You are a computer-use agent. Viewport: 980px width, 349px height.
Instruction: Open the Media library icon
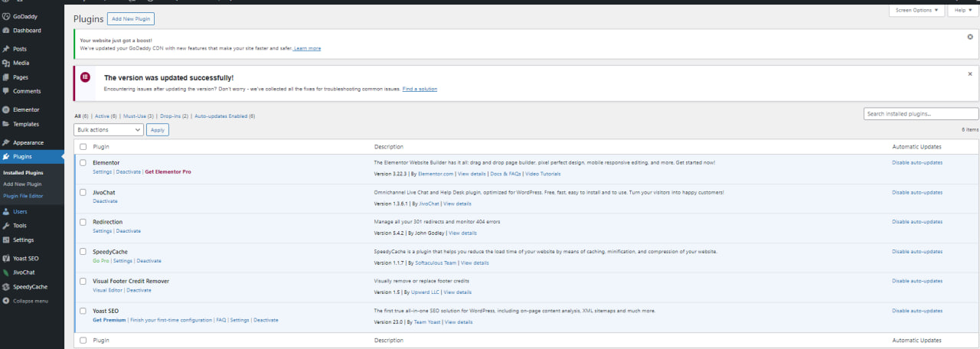pos(6,63)
